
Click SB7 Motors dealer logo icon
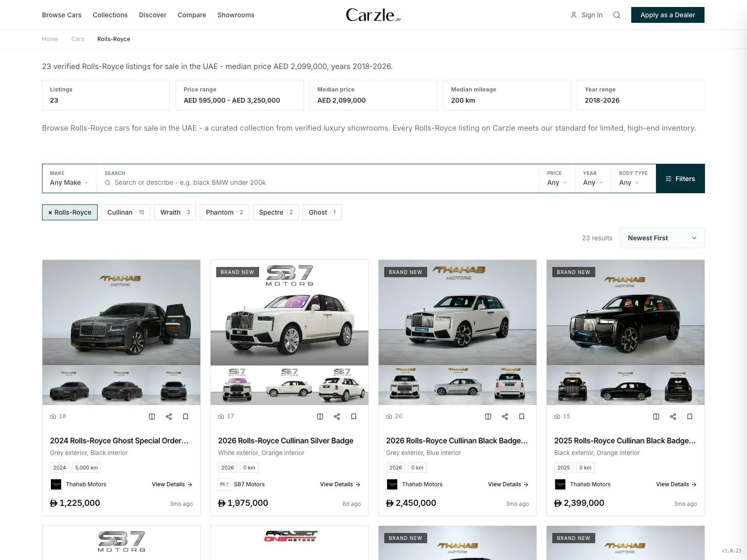pyautogui.click(x=224, y=484)
